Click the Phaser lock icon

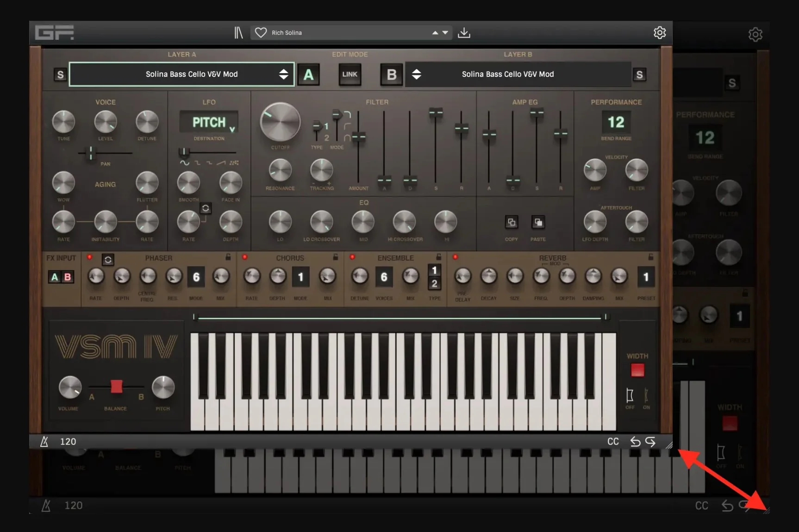click(x=228, y=257)
